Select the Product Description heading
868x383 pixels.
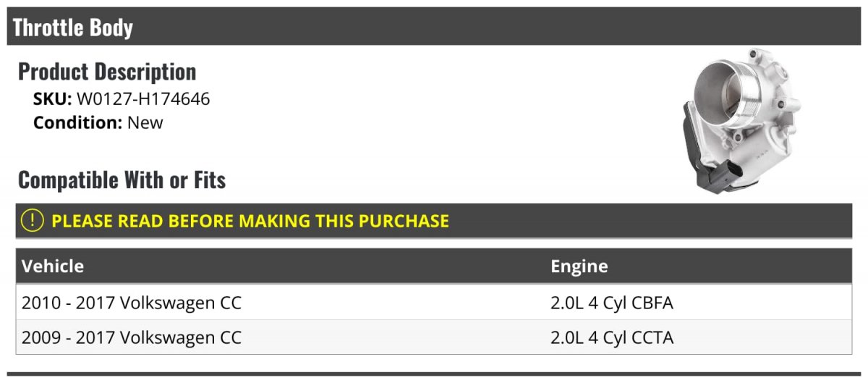(107, 72)
